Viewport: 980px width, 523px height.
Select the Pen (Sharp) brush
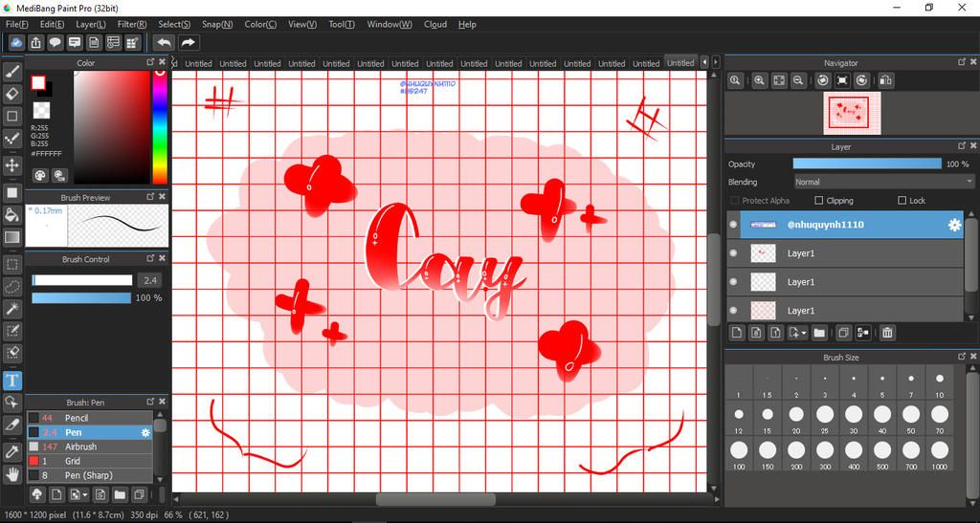click(x=89, y=475)
